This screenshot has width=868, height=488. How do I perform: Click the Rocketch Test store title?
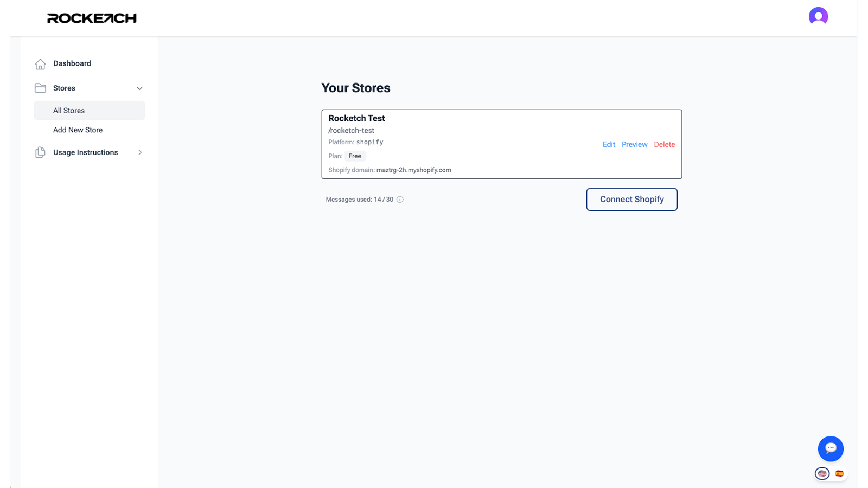coord(356,118)
